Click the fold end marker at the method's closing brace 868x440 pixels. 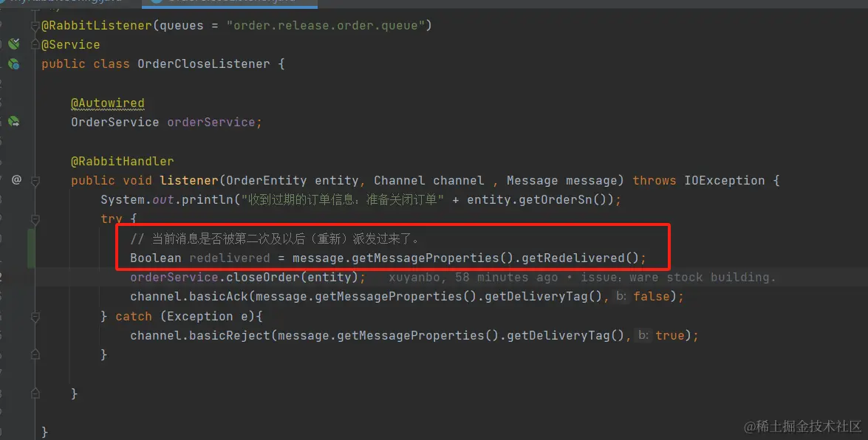35,393
